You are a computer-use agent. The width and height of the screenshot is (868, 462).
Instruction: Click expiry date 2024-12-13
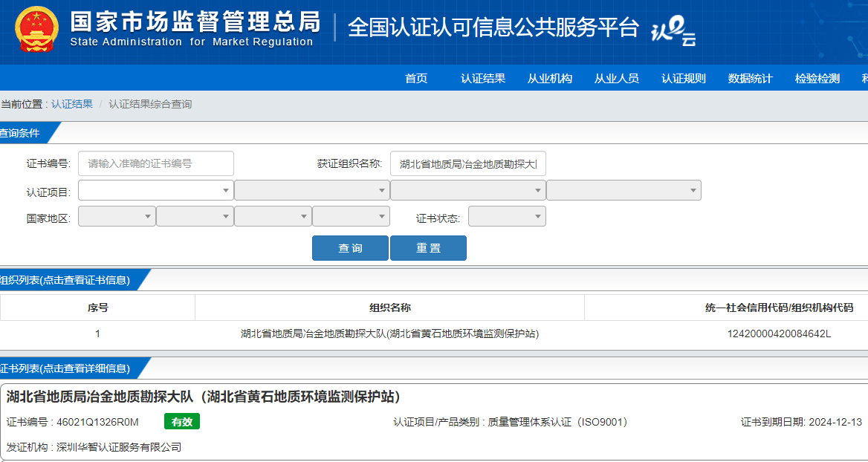pyautogui.click(x=835, y=422)
